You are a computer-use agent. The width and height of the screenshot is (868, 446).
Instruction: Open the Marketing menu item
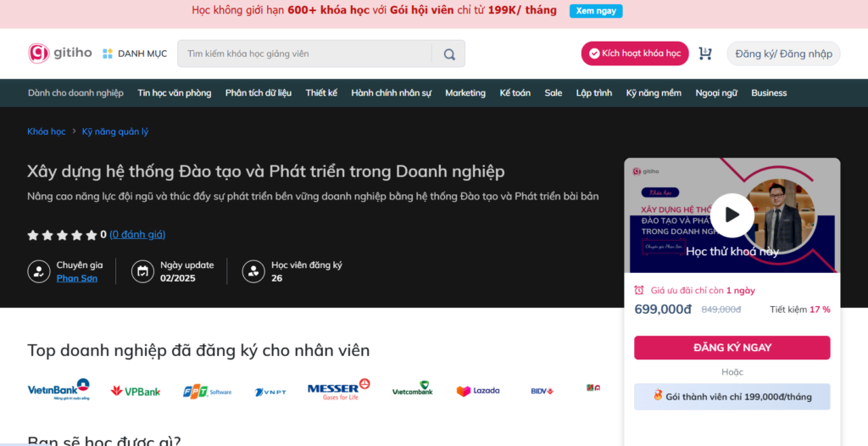pyautogui.click(x=465, y=93)
